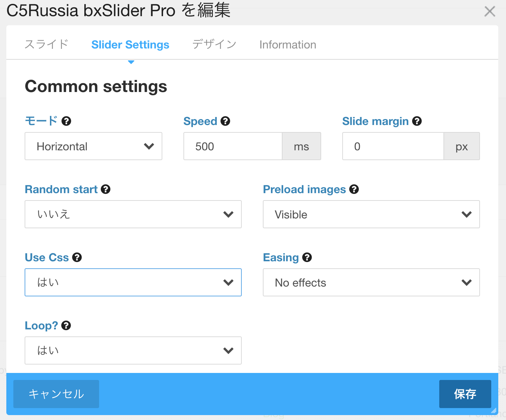Click the Loop? label
The height and width of the screenshot is (420, 506).
click(41, 326)
